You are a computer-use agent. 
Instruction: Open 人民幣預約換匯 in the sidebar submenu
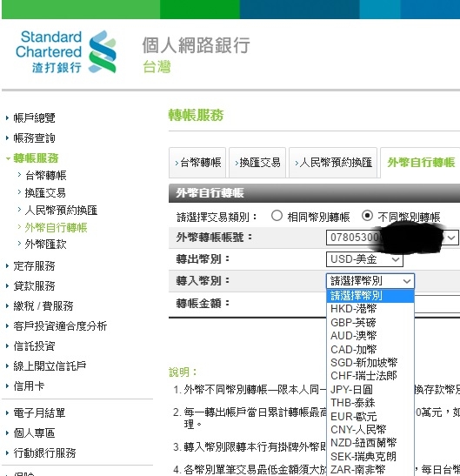point(61,210)
